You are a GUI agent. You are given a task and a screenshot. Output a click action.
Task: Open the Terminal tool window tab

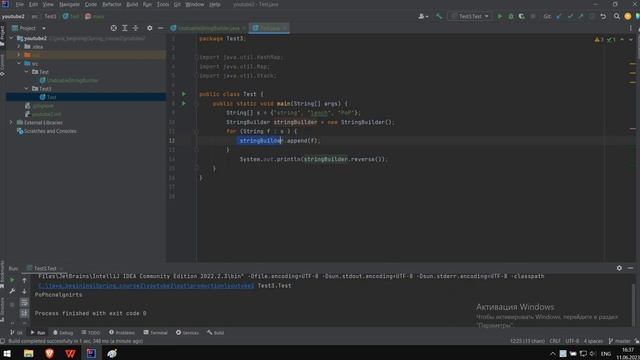pyautogui.click(x=156, y=333)
